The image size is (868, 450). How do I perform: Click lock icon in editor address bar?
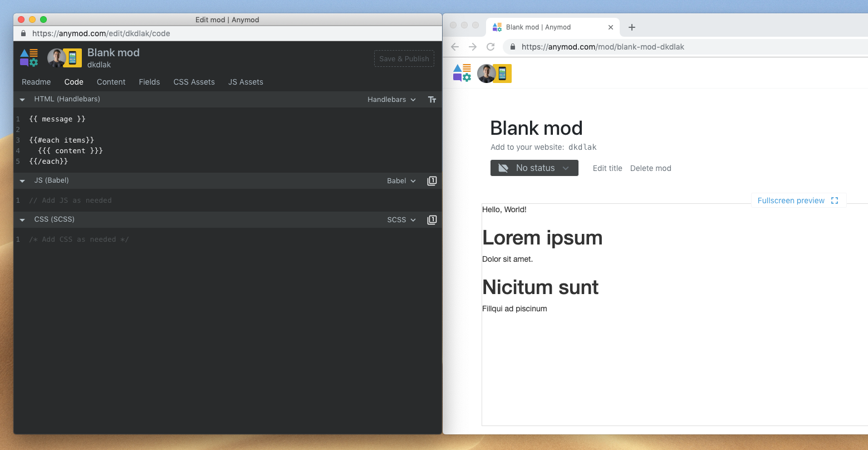coord(23,33)
